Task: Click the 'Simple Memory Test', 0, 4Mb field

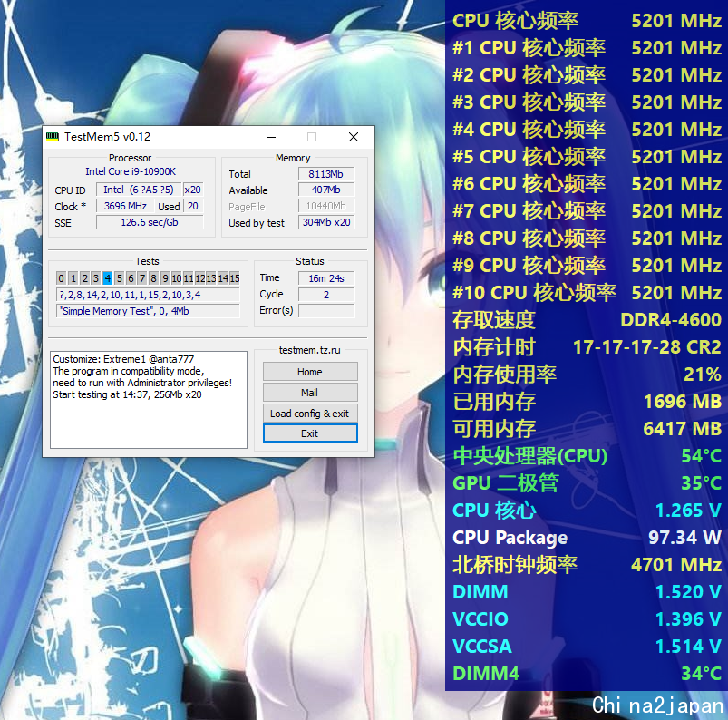Action: click(x=148, y=311)
